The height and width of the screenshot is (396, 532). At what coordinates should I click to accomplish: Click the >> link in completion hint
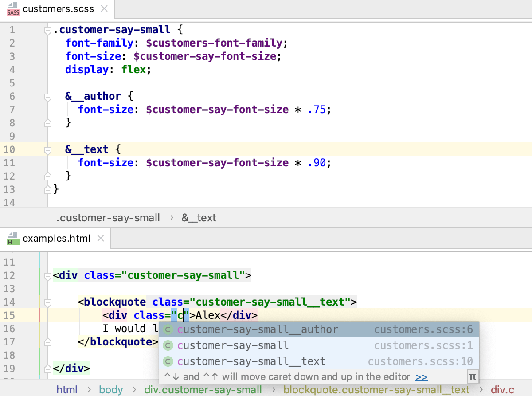(x=422, y=377)
